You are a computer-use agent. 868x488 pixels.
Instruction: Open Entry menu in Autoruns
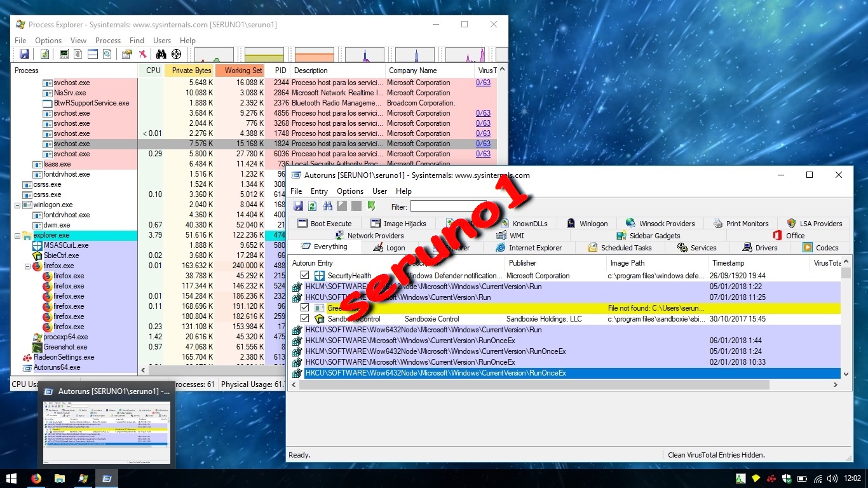pos(319,191)
